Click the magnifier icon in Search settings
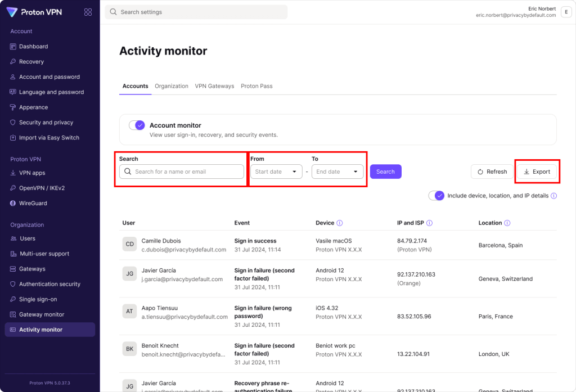Image resolution: width=576 pixels, height=392 pixels. click(113, 12)
